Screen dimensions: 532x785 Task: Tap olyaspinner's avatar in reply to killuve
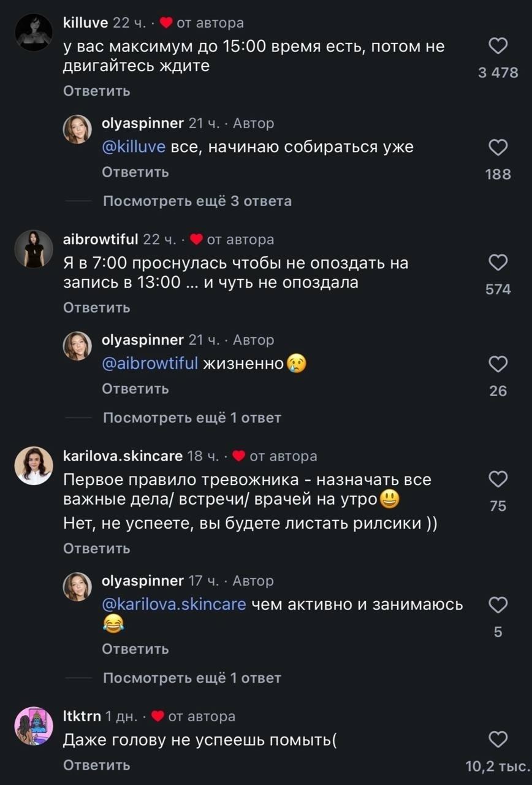click(78, 129)
